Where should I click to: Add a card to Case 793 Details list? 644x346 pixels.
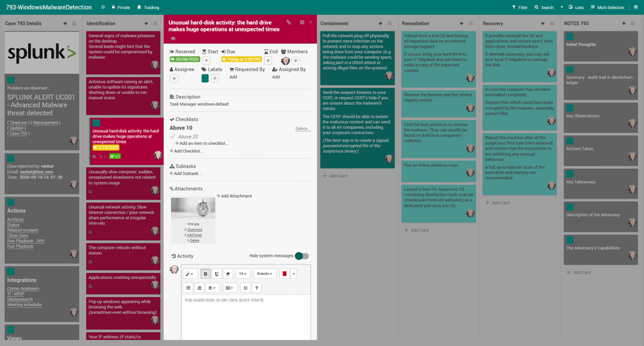(x=65, y=23)
